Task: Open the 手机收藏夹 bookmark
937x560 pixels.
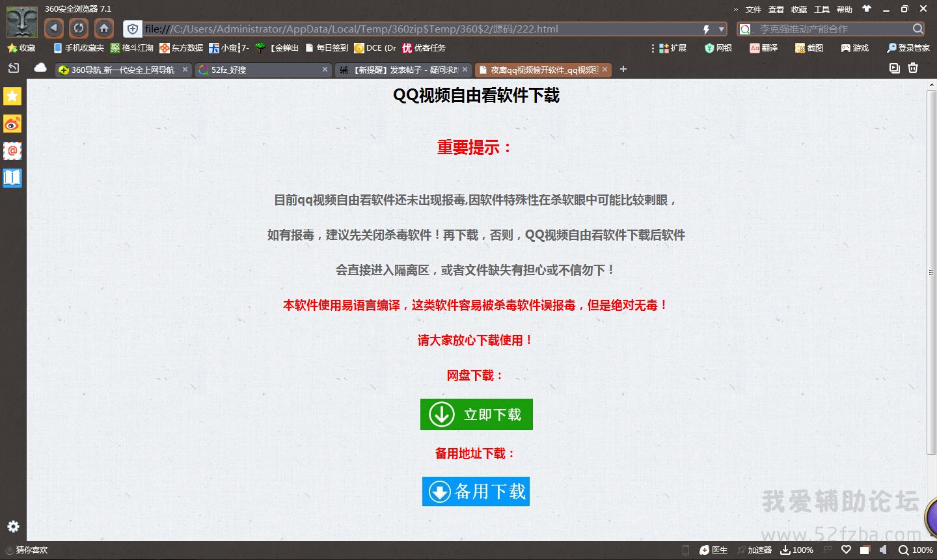Action: pyautogui.click(x=79, y=48)
